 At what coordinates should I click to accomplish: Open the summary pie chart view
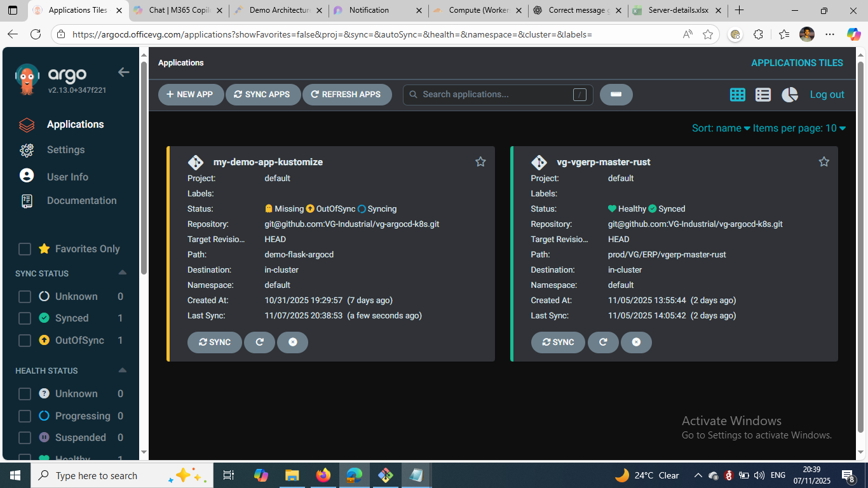tap(789, 95)
